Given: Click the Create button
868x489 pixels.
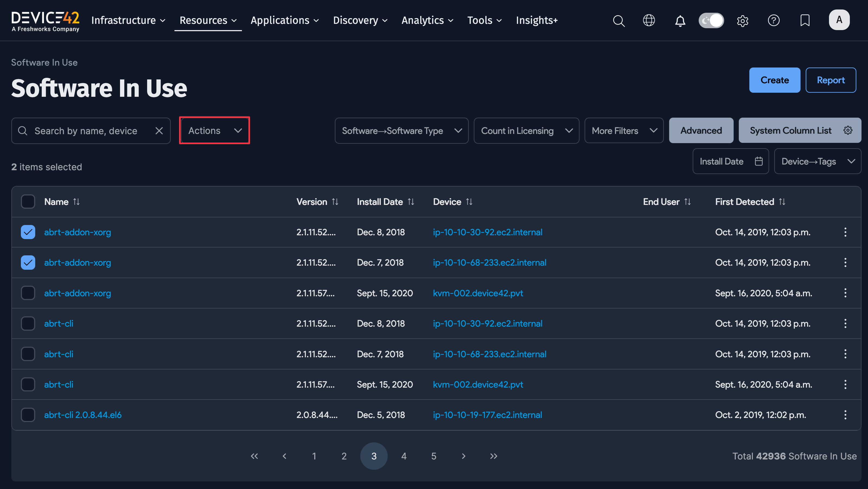Looking at the screenshot, I should tap(774, 80).
